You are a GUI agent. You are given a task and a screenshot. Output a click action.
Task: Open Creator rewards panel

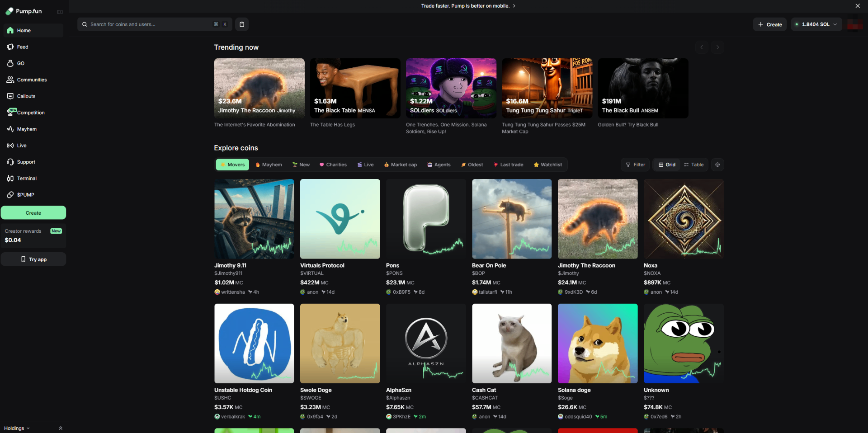point(33,235)
